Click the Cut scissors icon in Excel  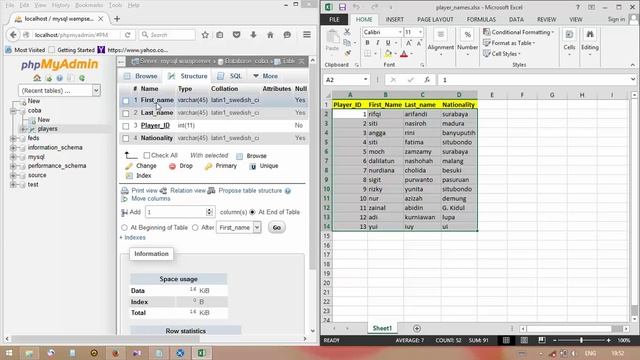coord(347,32)
